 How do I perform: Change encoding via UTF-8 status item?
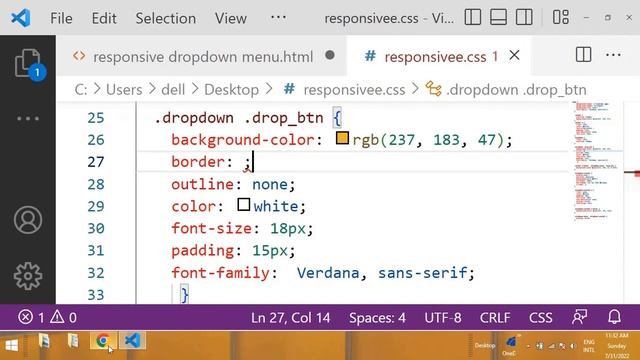[x=443, y=318]
